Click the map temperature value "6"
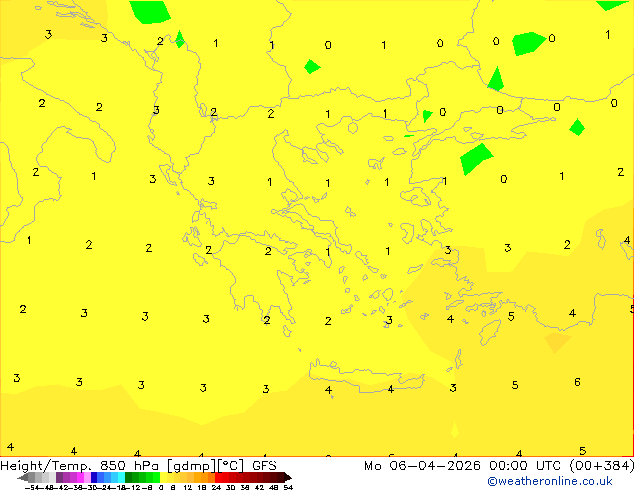Image resolution: width=634 pixels, height=490 pixels. (x=577, y=382)
